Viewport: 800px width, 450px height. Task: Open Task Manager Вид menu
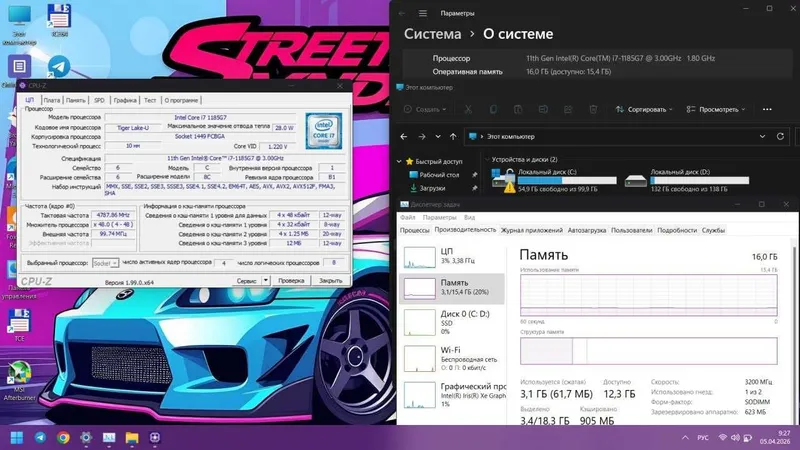(x=469, y=217)
